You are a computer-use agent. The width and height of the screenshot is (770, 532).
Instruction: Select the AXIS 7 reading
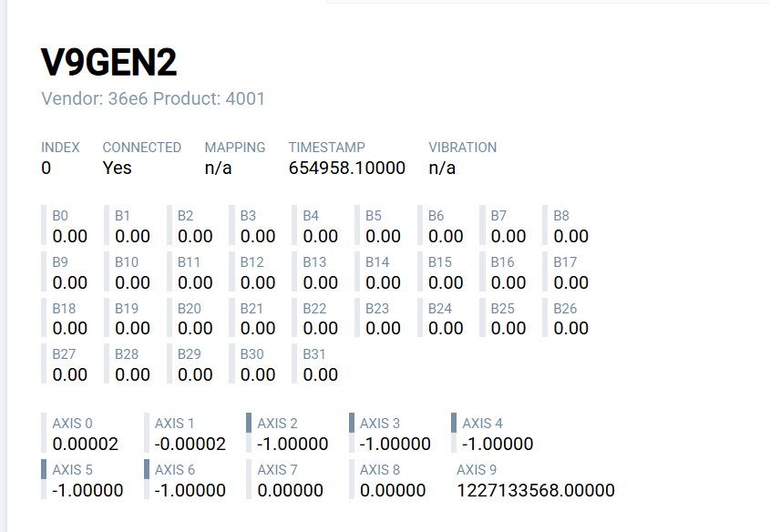pos(290,491)
